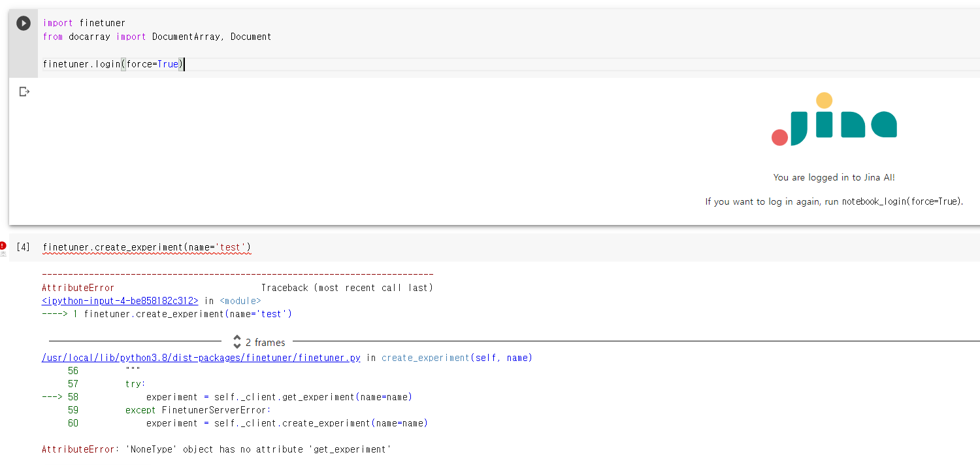The height and width of the screenshot is (465, 980).
Task: Click the green arrow marker at line 58
Action: [x=53, y=397]
